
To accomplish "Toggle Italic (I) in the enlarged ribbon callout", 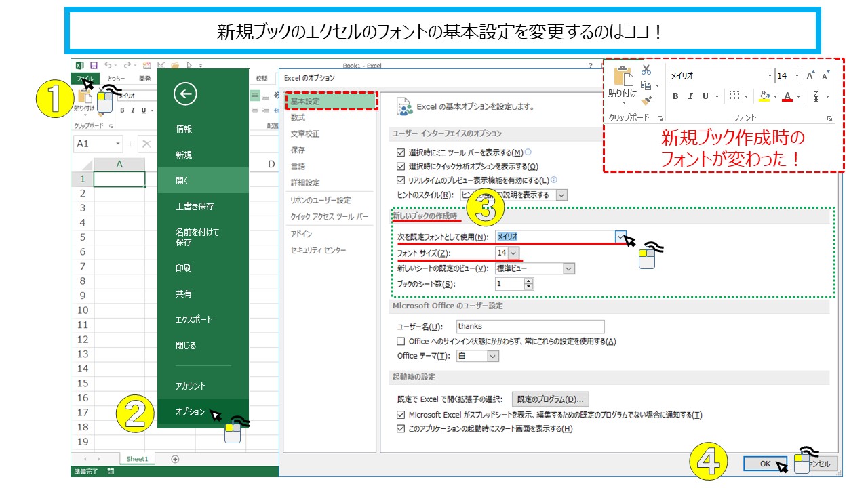I will (x=690, y=96).
